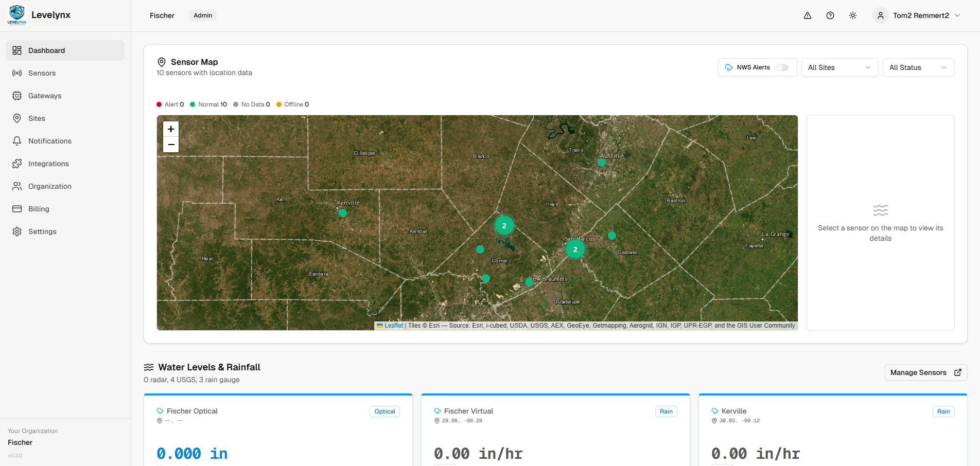Open the Sensors page
This screenshot has height=466, width=980.
click(65, 73)
